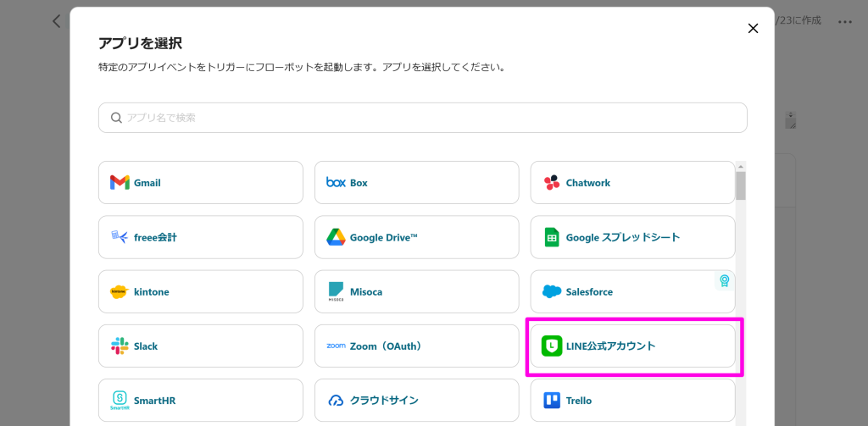Click the Trello board icon
Viewport: 868px width, 426px height.
[x=551, y=401]
